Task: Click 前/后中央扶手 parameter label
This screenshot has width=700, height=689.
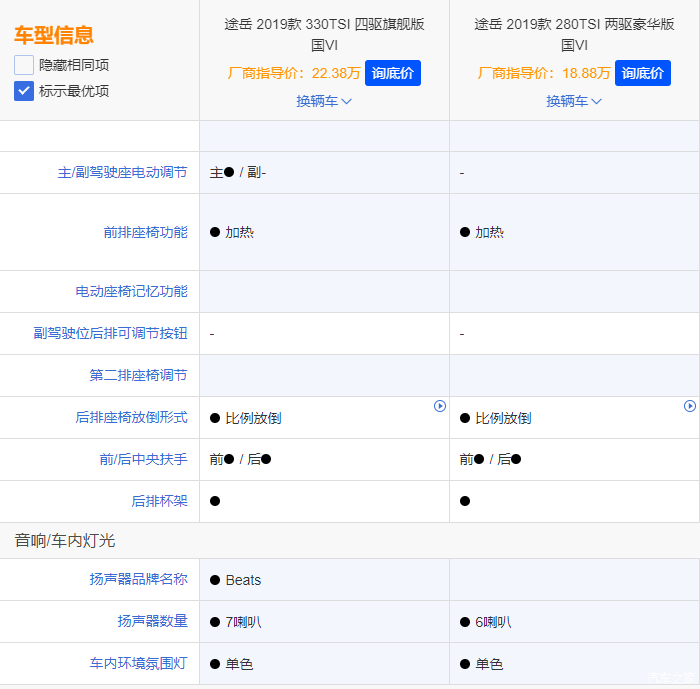Action: click(x=137, y=460)
